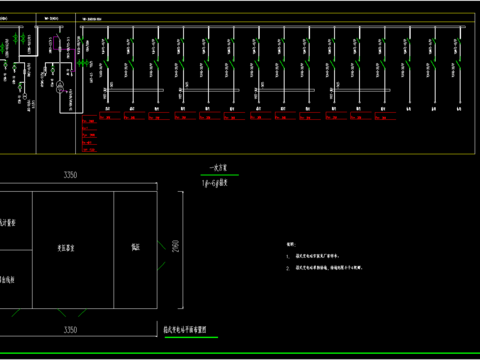Screen dimensions: 480x360
Task: Click the green underline beneath 一次方案 title
Action: tap(220, 175)
